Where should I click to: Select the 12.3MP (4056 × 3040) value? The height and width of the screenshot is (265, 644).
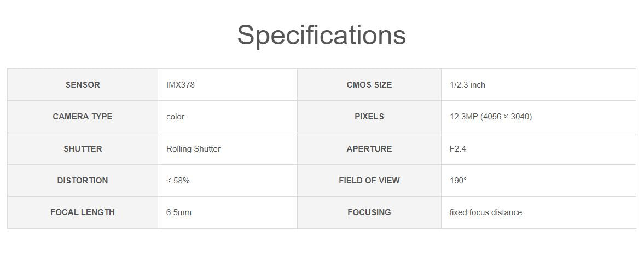[x=490, y=117]
